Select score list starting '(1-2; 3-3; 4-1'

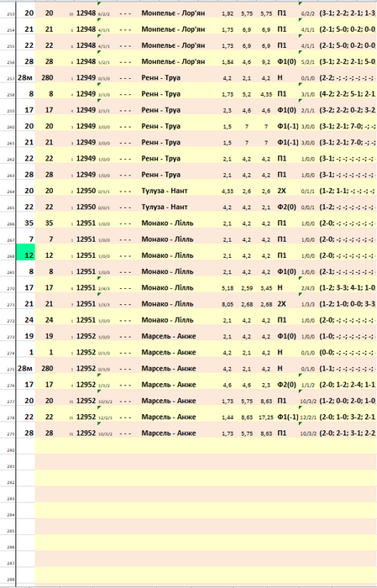click(x=348, y=288)
